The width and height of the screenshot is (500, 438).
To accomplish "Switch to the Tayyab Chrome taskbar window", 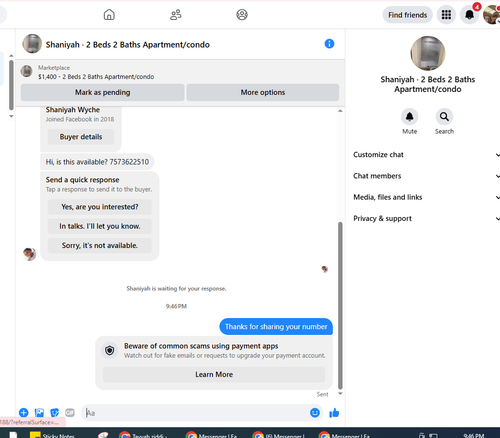I will (143, 434).
